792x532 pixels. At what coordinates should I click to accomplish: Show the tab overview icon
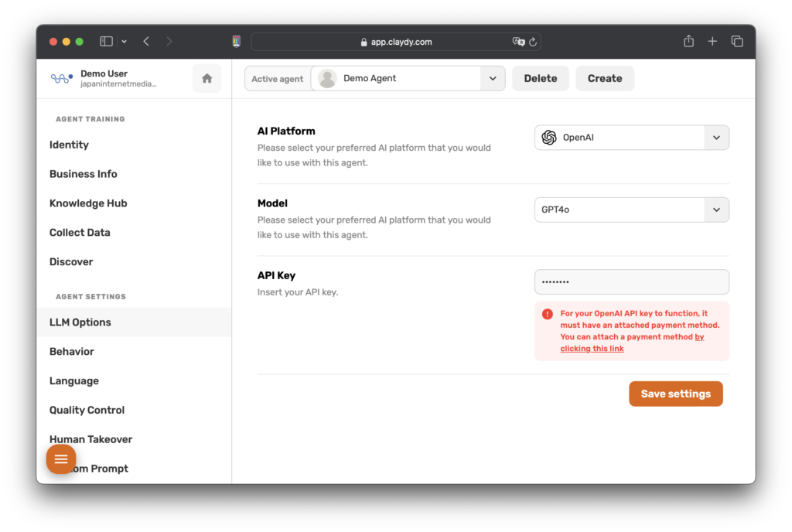[737, 42]
